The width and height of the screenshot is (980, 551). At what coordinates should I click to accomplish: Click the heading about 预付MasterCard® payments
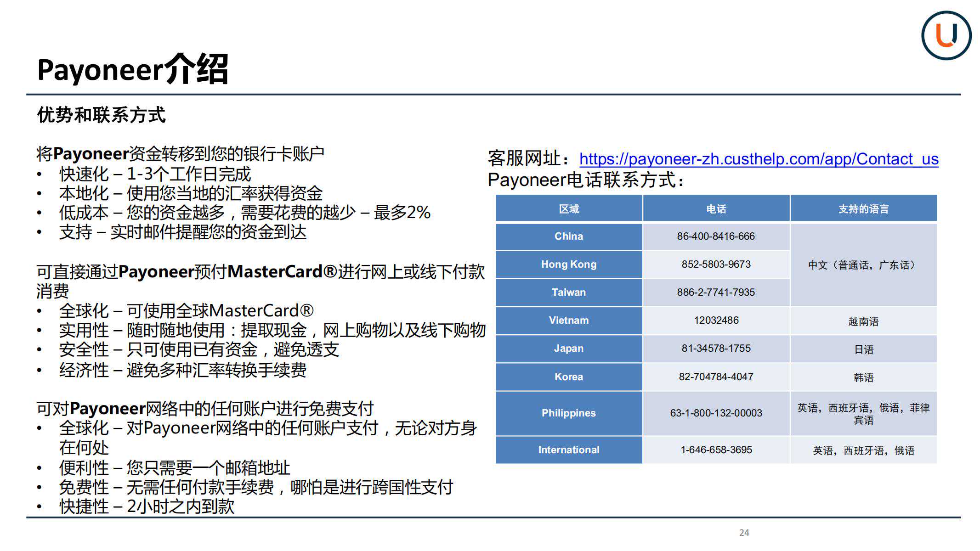[x=261, y=281]
